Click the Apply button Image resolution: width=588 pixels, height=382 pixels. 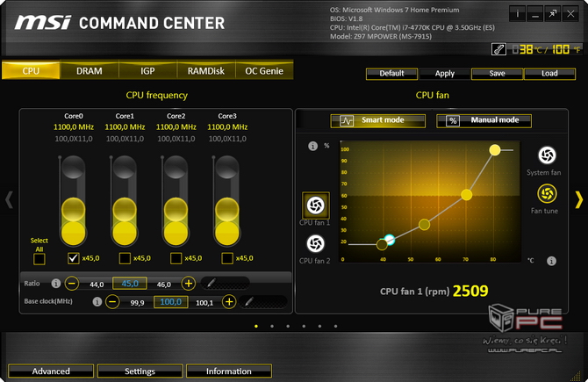(x=445, y=74)
